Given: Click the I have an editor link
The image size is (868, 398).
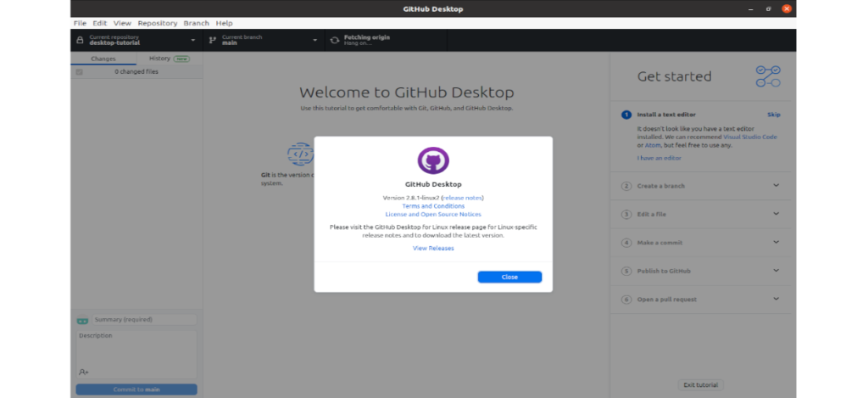Looking at the screenshot, I should (x=659, y=159).
